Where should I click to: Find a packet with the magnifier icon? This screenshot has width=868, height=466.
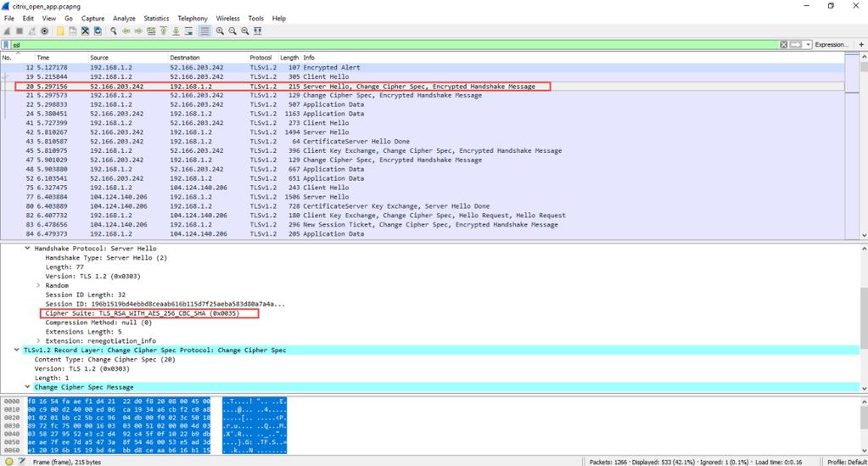click(114, 31)
